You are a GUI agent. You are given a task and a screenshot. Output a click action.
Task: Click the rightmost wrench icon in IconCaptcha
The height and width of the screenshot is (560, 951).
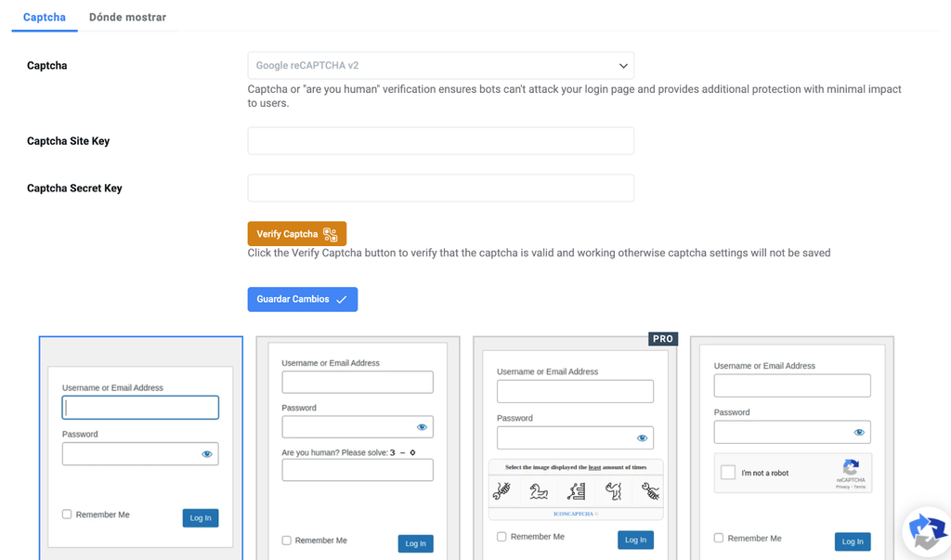tap(651, 492)
